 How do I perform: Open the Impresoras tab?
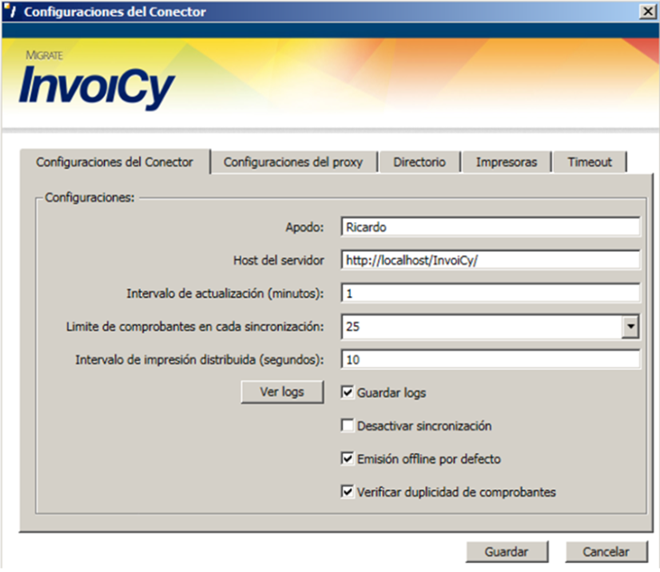(506, 162)
